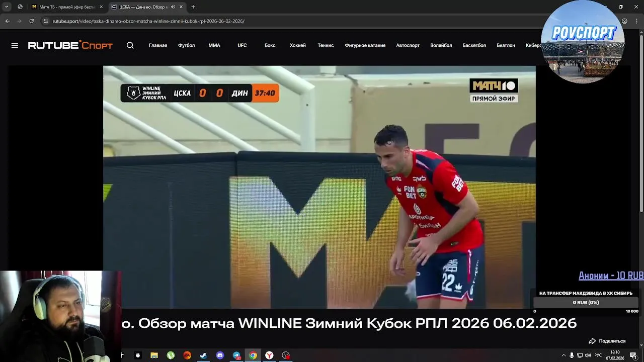Viewport: 644px width, 362px height.
Task: Open the notification center icon
Action: [x=633, y=355]
